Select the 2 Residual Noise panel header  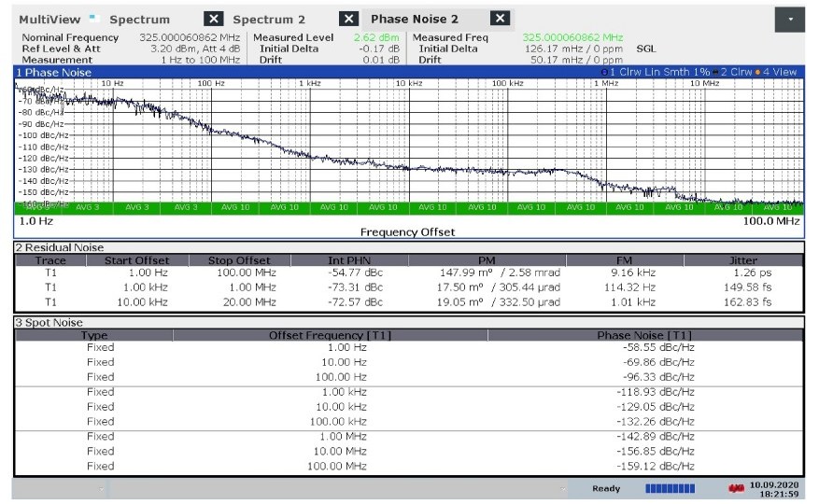pos(280,247)
